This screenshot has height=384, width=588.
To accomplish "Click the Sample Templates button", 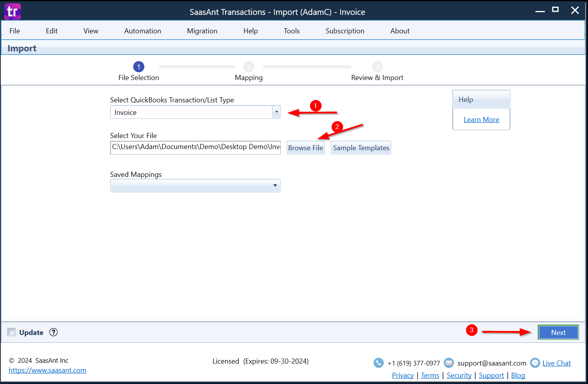I will pyautogui.click(x=361, y=148).
